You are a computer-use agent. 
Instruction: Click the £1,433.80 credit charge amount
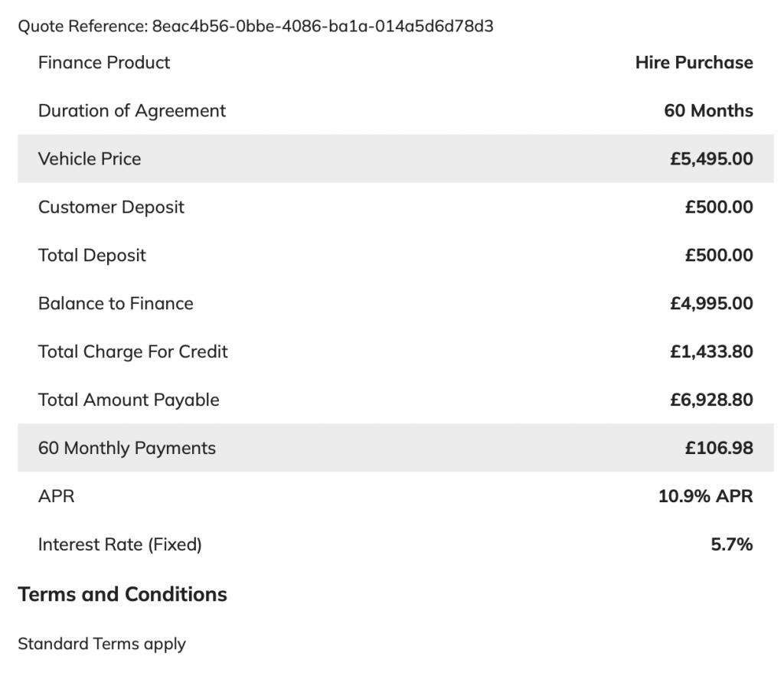point(711,352)
